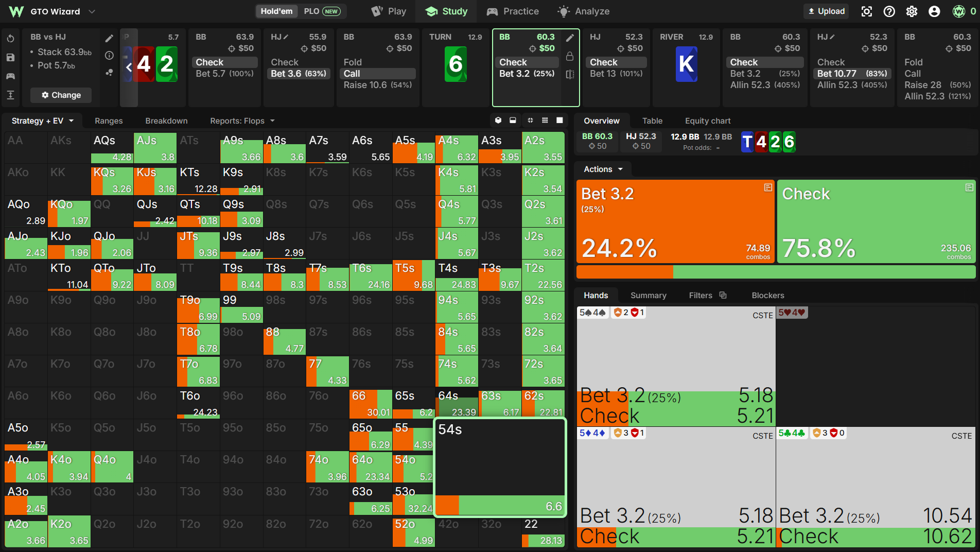Open help via the question mark icon

[889, 11]
